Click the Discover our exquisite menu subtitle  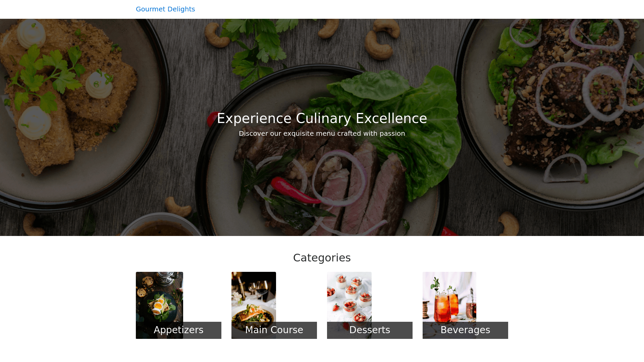coord(322,133)
